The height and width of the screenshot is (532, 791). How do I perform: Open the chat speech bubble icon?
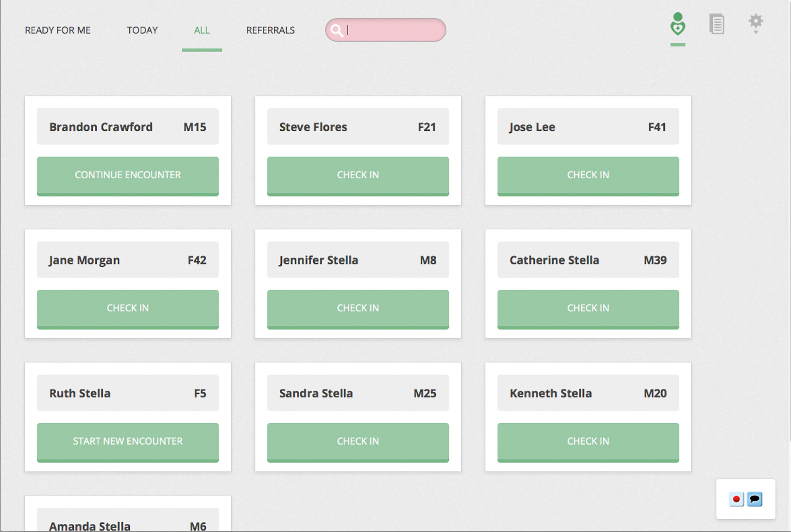coord(754,499)
